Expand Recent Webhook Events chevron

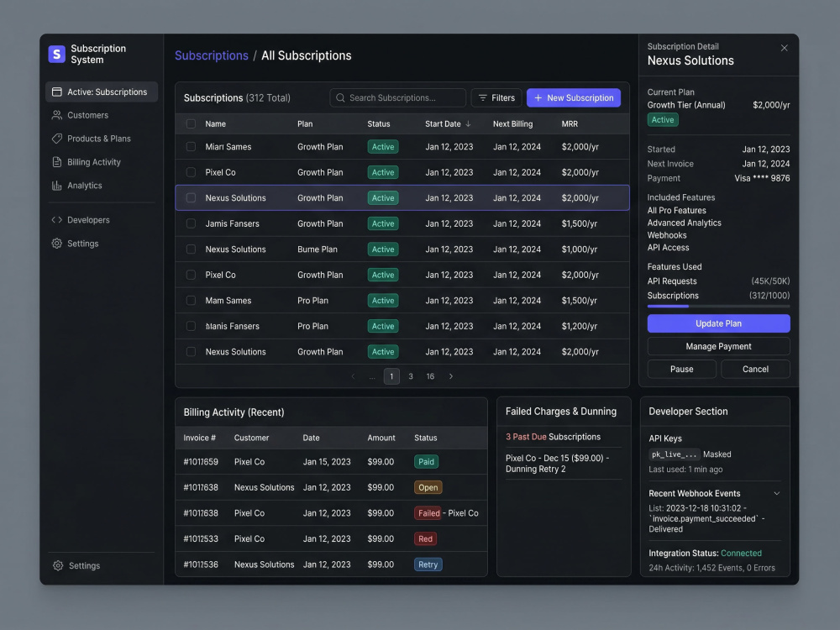click(777, 493)
